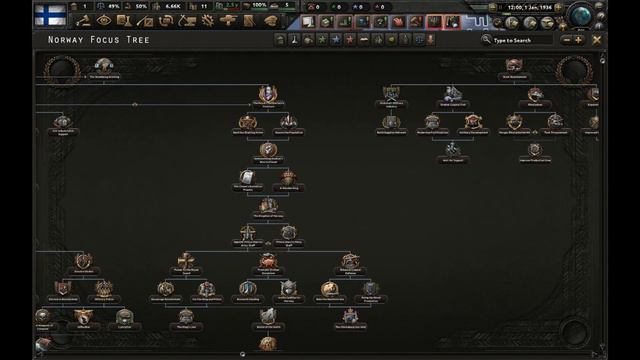Screen dimensions: 640x360
Task: Toggle the third focus filter icon
Action: [x=308, y=40]
